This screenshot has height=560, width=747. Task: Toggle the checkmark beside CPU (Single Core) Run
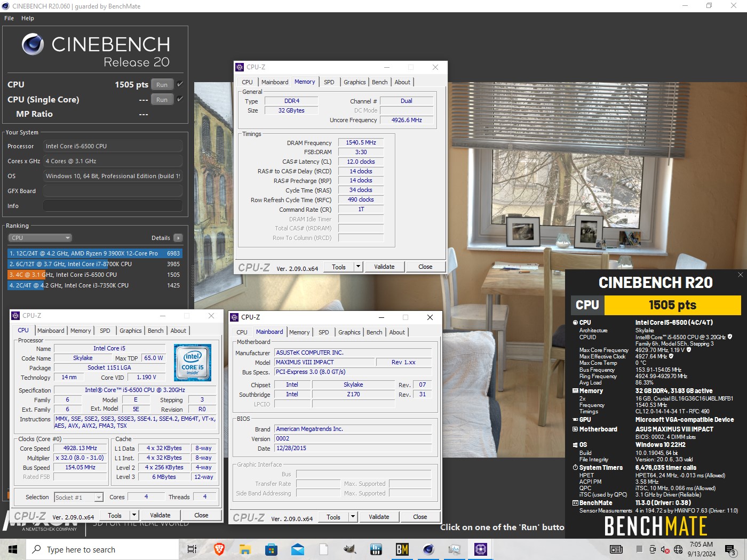(x=180, y=99)
